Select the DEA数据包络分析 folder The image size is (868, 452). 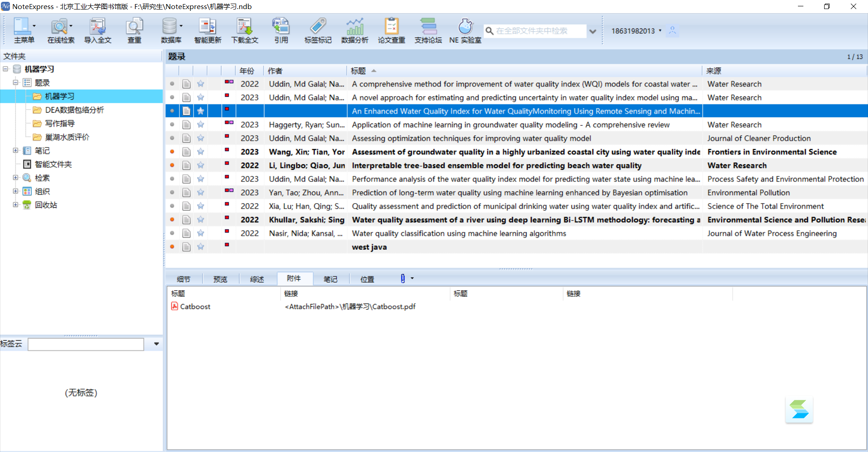tap(74, 110)
